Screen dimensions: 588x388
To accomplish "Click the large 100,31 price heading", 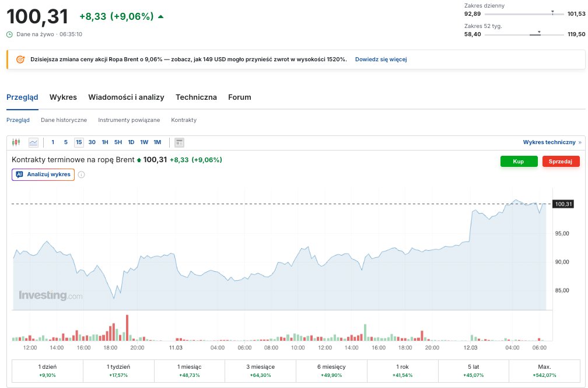I will tap(37, 16).
